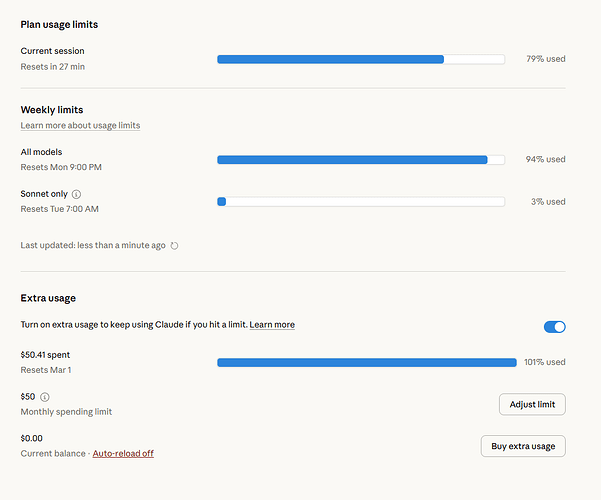
Task: Click the 'Current session' label
Action: coord(52,51)
